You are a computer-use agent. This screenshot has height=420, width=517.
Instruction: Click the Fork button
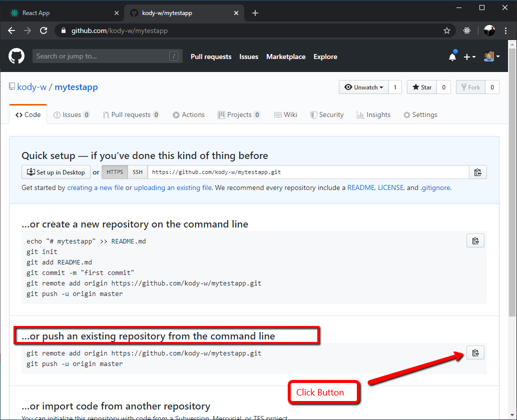(470, 87)
